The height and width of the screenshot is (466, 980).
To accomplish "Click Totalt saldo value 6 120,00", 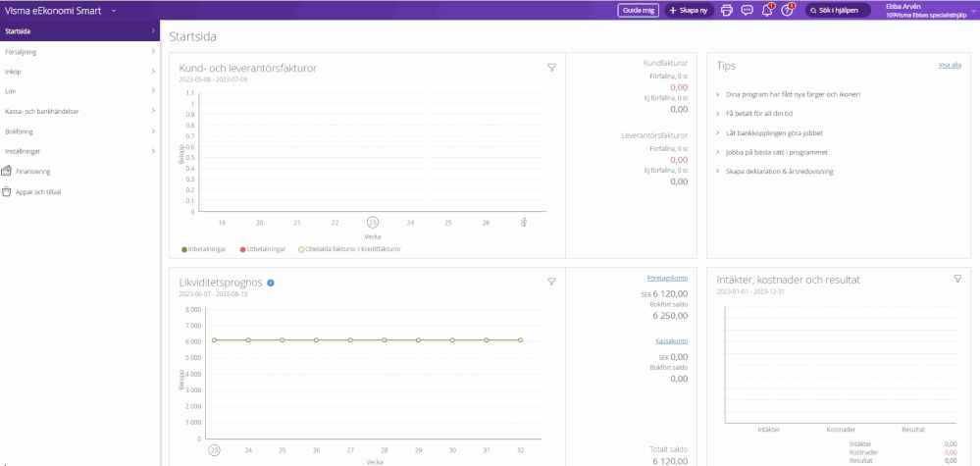I will 671,461.
